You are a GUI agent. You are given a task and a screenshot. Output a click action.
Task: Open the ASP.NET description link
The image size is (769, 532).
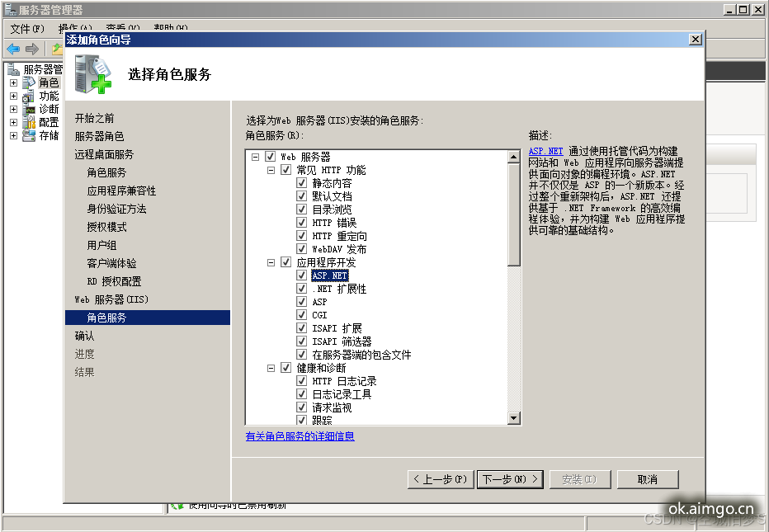pos(546,151)
